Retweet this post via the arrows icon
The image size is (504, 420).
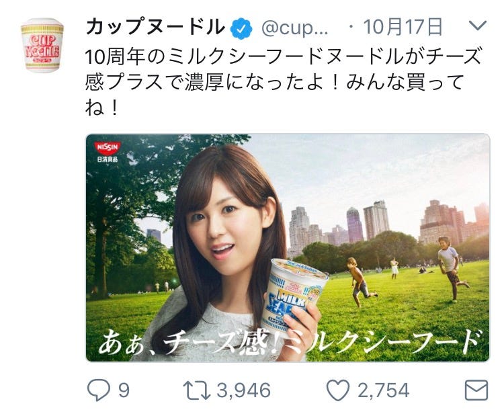click(x=196, y=390)
